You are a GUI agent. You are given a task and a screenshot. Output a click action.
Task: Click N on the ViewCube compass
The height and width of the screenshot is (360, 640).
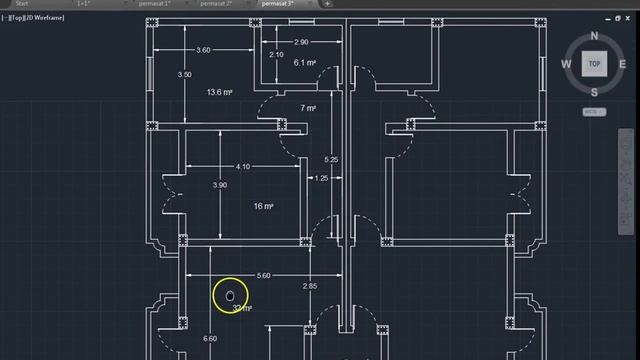(x=594, y=36)
